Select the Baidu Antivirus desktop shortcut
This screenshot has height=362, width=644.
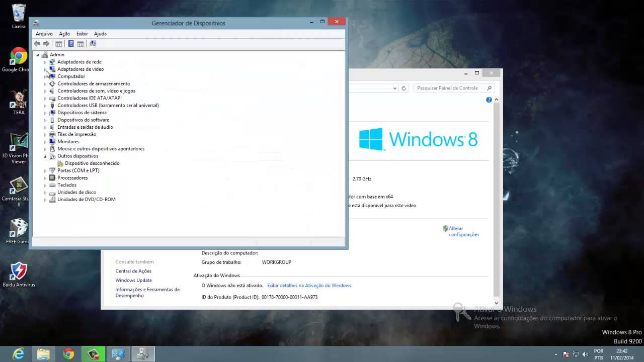(x=19, y=274)
